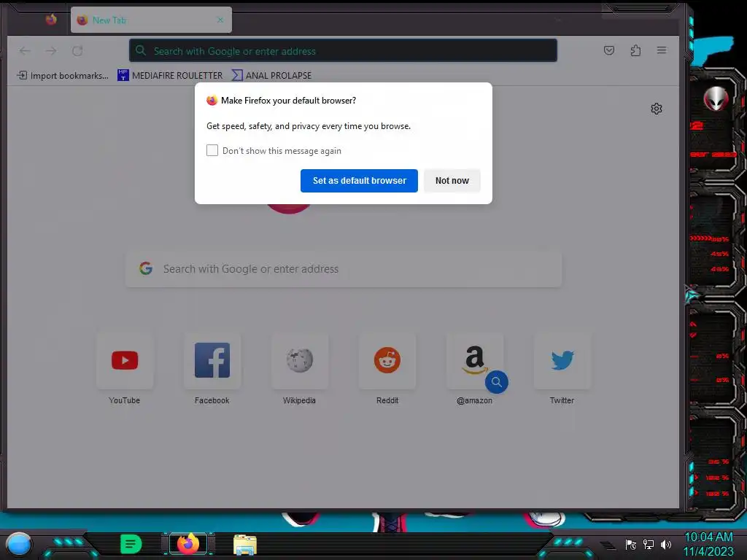Viewport: 747px width, 560px height.
Task: Check Don't show this message again
Action: tap(212, 150)
